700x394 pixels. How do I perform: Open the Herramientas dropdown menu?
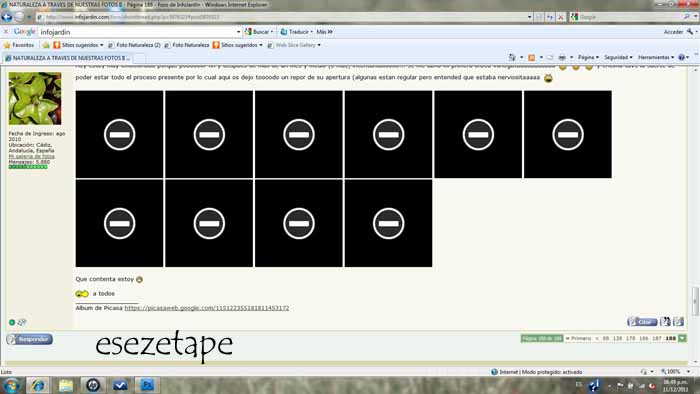tap(656, 58)
